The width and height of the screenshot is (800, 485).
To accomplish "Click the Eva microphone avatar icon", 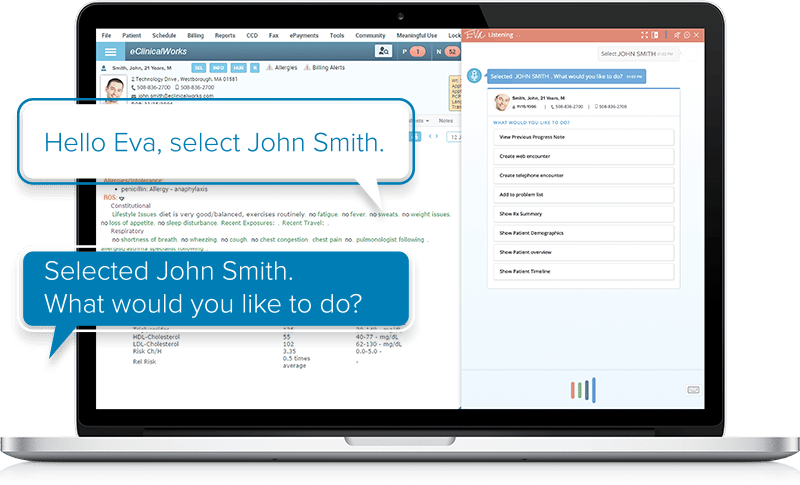I will (474, 76).
